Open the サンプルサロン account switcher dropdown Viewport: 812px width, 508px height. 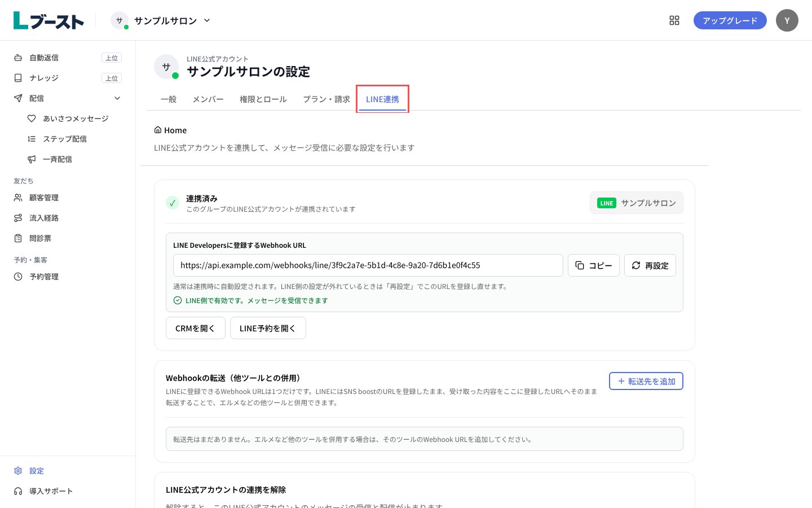tap(161, 20)
